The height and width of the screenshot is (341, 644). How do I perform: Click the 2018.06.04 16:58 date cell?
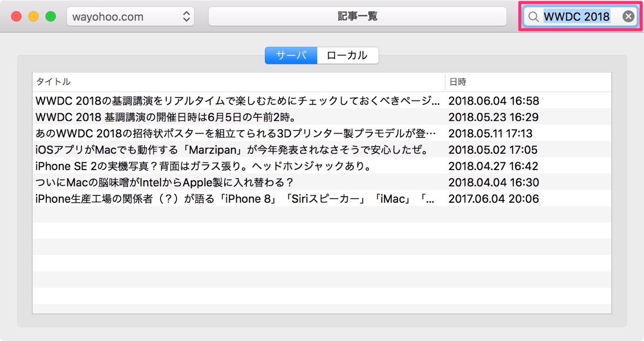pos(494,101)
